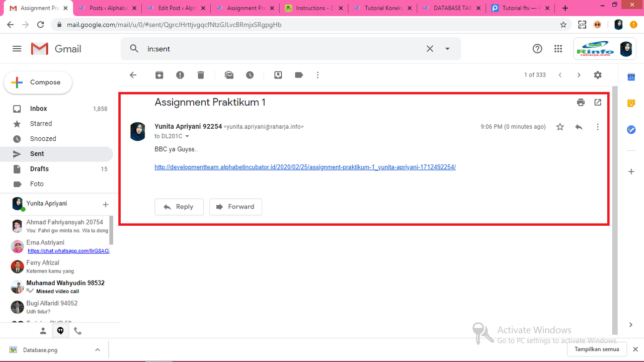Move email to folder icon
The image size is (644, 362).
coord(278,75)
